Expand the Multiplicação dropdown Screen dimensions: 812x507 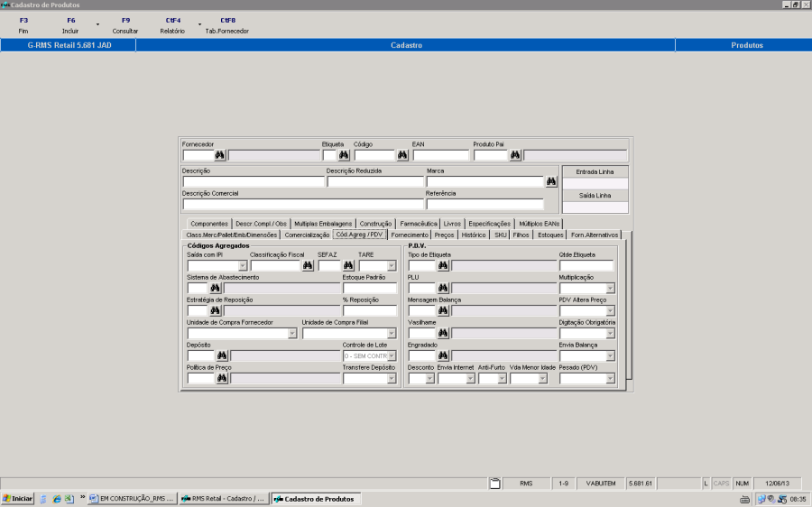point(610,289)
